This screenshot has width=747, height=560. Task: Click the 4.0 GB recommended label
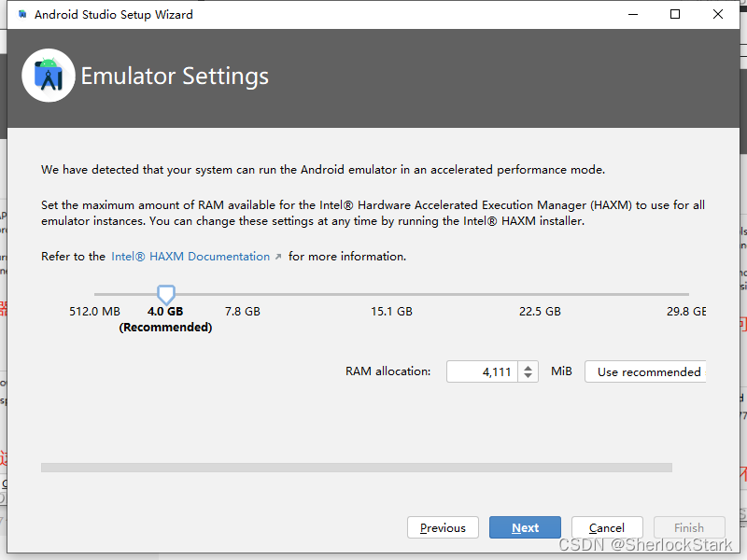tap(165, 319)
